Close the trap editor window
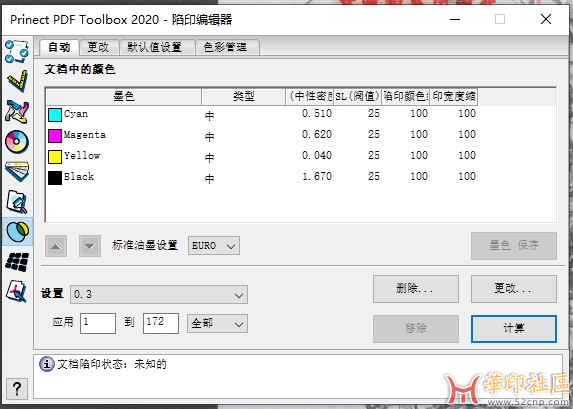The image size is (573, 409). tap(546, 19)
